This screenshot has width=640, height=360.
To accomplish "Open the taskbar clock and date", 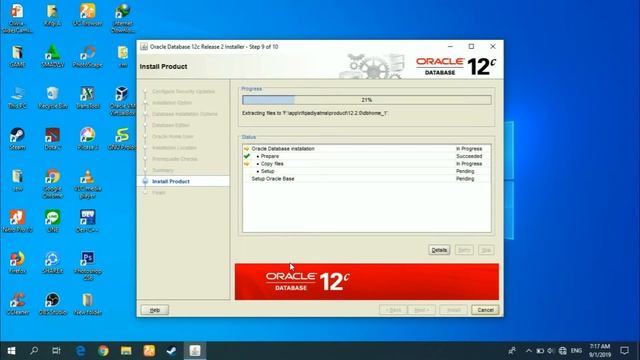I will click(600, 351).
